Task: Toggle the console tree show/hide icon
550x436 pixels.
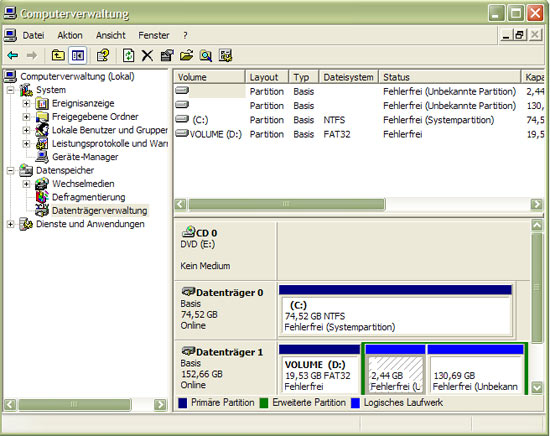Action: coord(78,55)
